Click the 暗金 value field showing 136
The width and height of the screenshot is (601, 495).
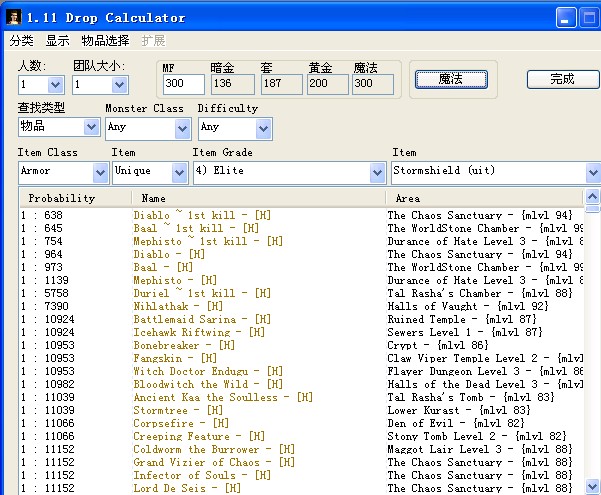pyautogui.click(x=233, y=84)
